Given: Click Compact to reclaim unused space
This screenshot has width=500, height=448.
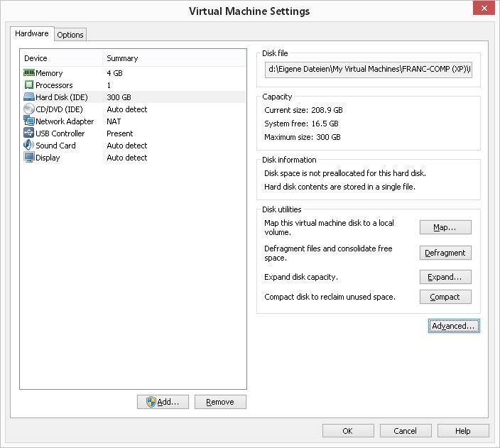Looking at the screenshot, I should pyautogui.click(x=445, y=297).
